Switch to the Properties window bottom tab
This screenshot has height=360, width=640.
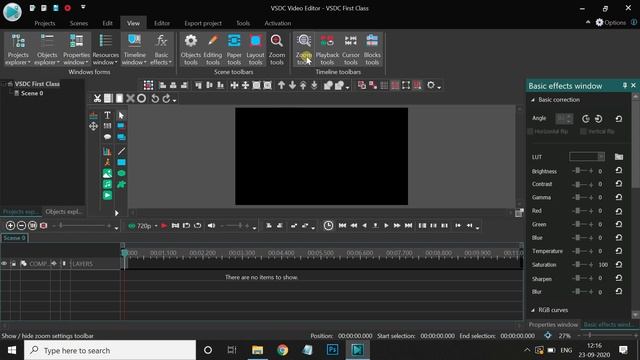point(553,324)
